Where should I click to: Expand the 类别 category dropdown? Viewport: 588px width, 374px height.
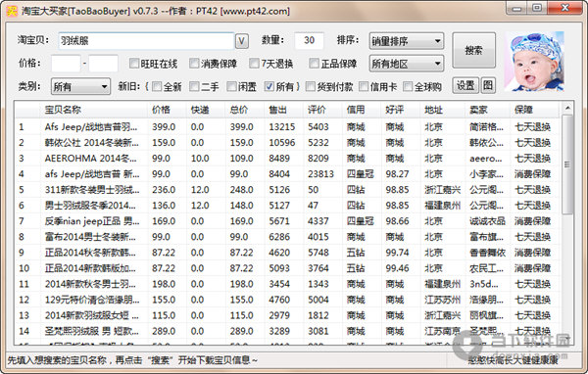coord(80,86)
